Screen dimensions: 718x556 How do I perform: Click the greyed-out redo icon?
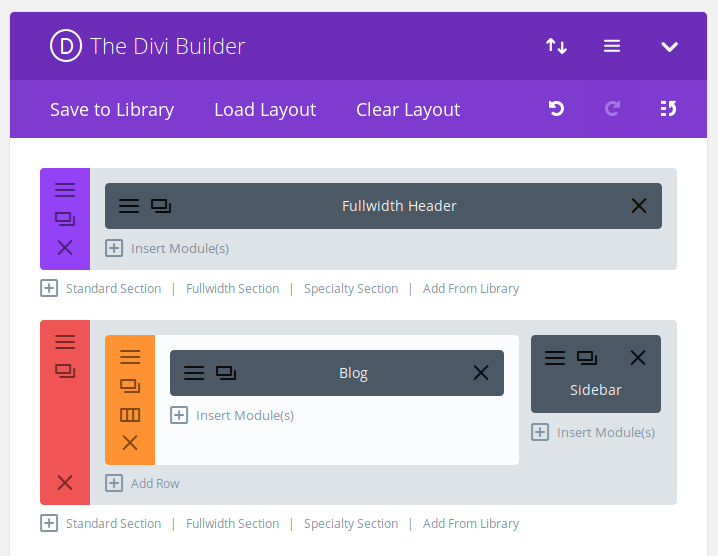tap(612, 109)
